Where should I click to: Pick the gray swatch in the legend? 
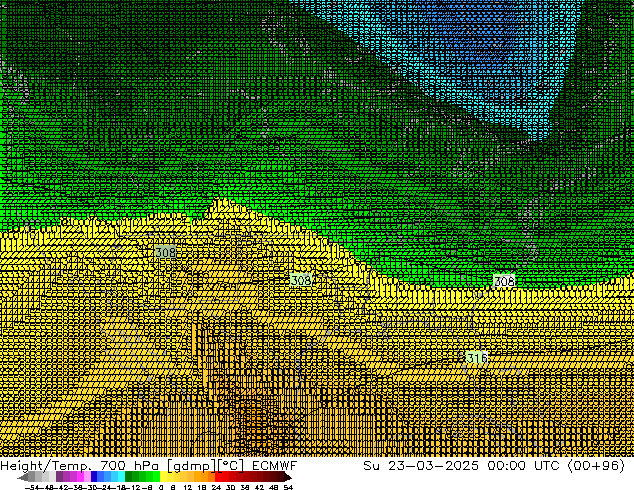32,477
